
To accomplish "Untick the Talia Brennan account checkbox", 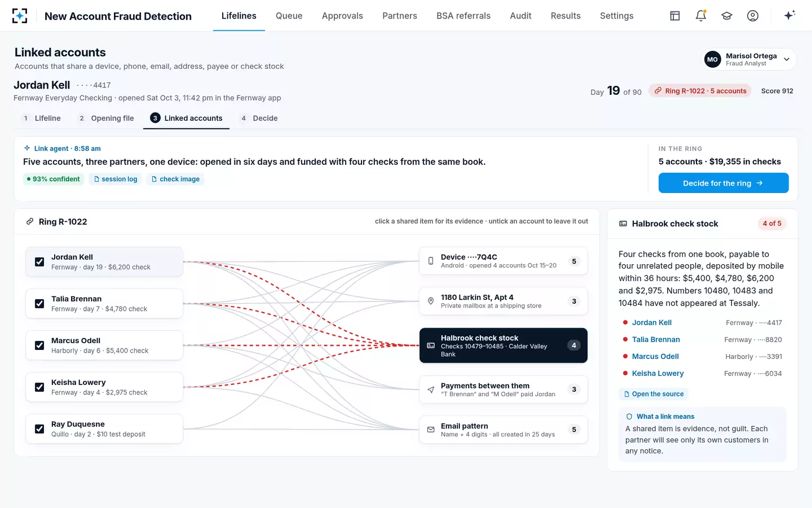I will click(39, 304).
